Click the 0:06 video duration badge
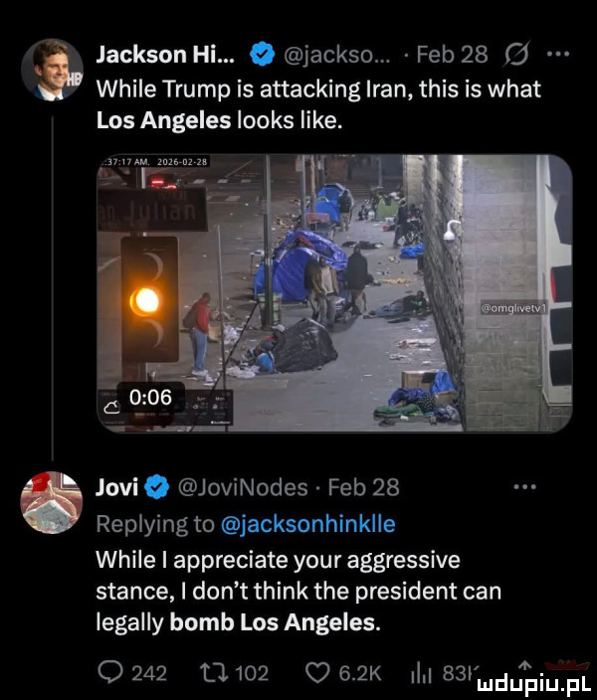Viewport: 597px width, 700px height. (154, 397)
